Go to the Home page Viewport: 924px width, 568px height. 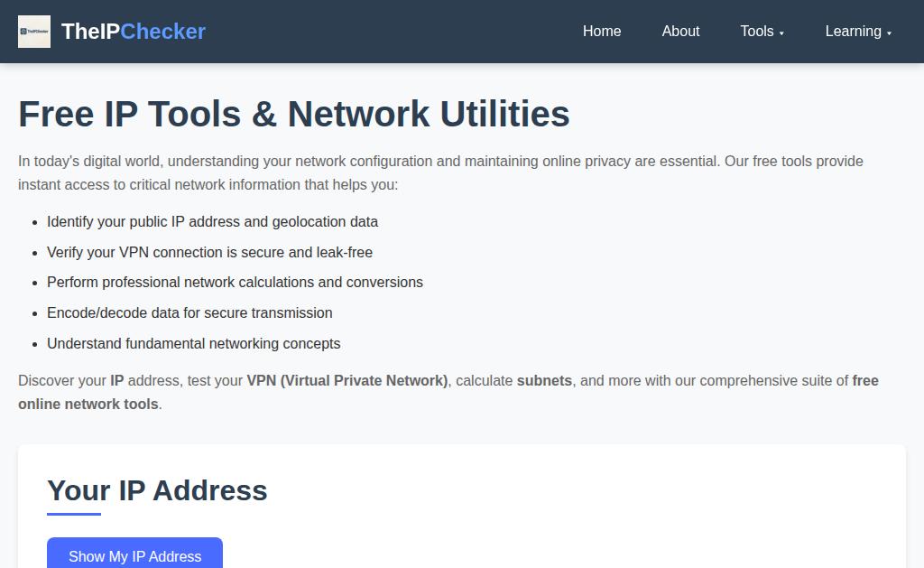click(x=602, y=32)
